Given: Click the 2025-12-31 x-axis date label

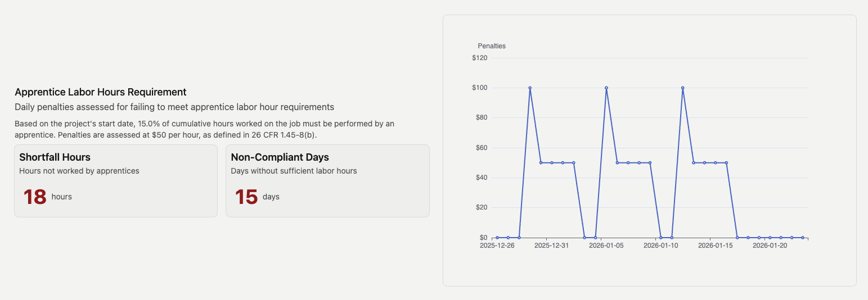Looking at the screenshot, I should click(x=551, y=246).
